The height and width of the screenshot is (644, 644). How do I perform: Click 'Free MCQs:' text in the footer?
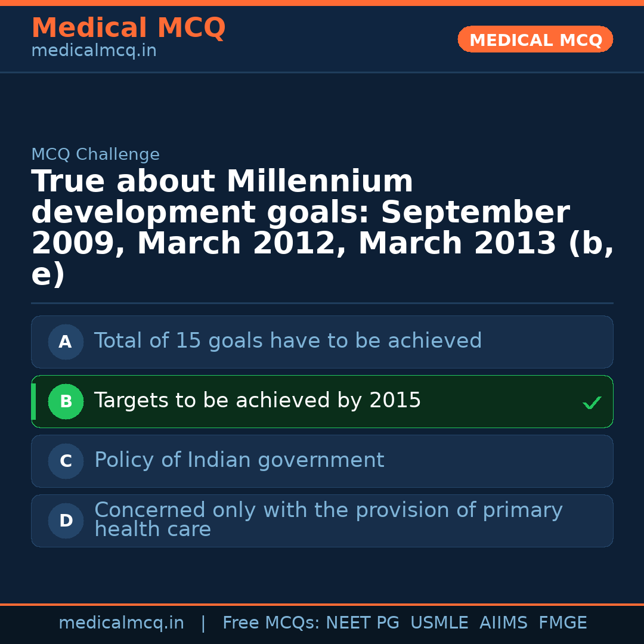click(271, 623)
